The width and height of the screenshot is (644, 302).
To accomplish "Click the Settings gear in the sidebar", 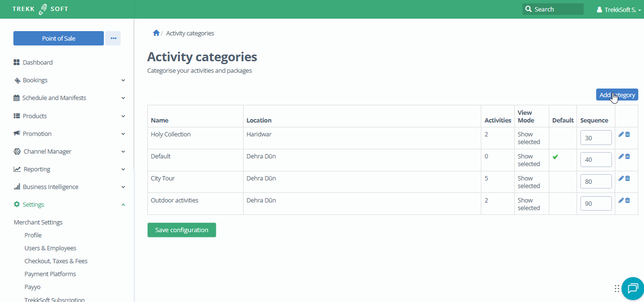I will [17, 204].
